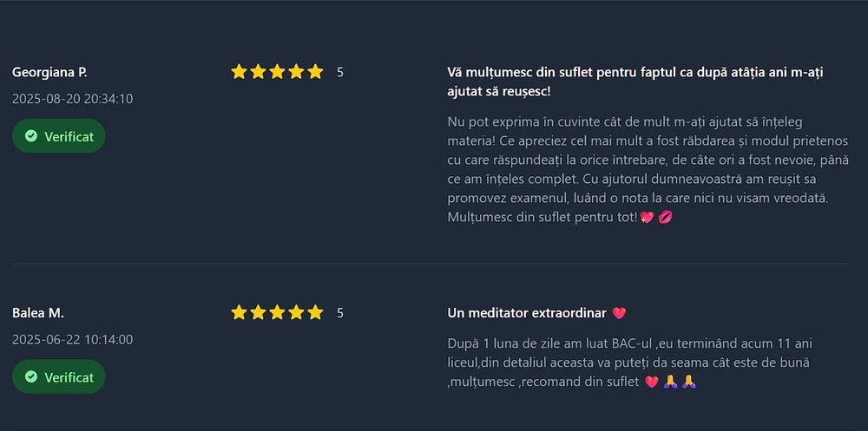Click the first star in Balea's rating

(239, 313)
